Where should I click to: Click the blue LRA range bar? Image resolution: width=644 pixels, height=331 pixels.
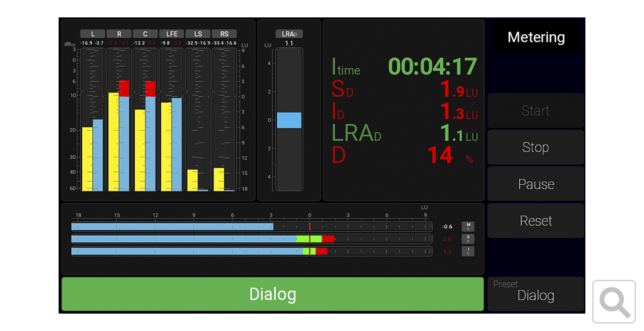(289, 120)
